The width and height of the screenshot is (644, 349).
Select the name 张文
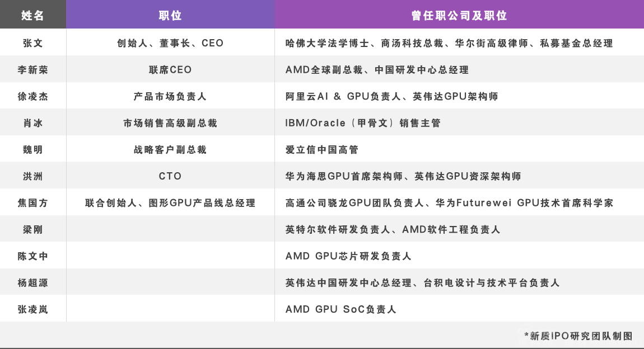point(33,43)
